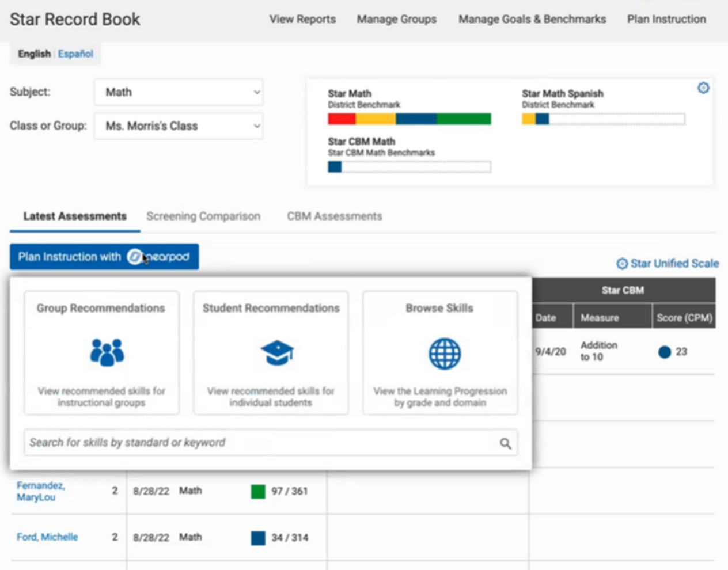
Task: Click green benchmark square for Fernandez, MaryLou
Action: 258,492
